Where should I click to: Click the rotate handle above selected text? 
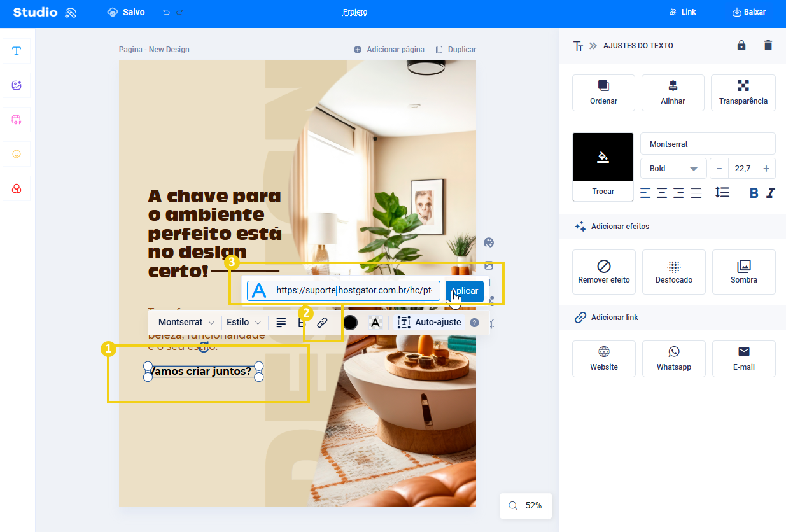(204, 347)
